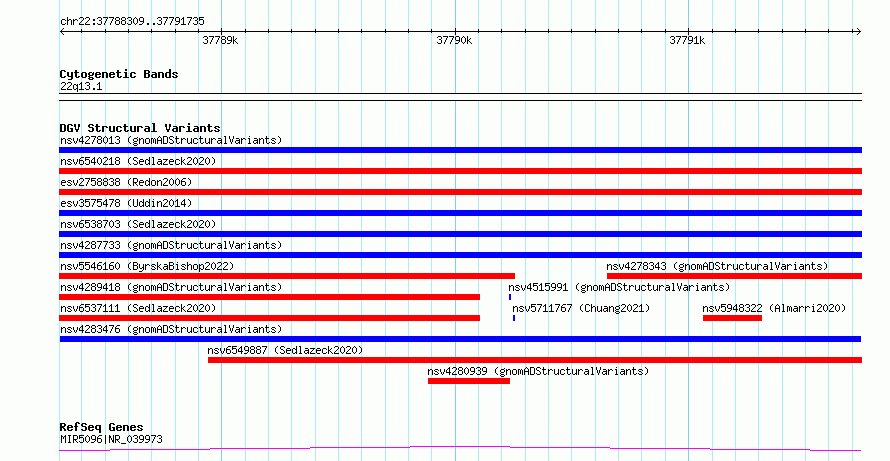
Task: Click the 37791k ruler tick label
Action: 687,40
